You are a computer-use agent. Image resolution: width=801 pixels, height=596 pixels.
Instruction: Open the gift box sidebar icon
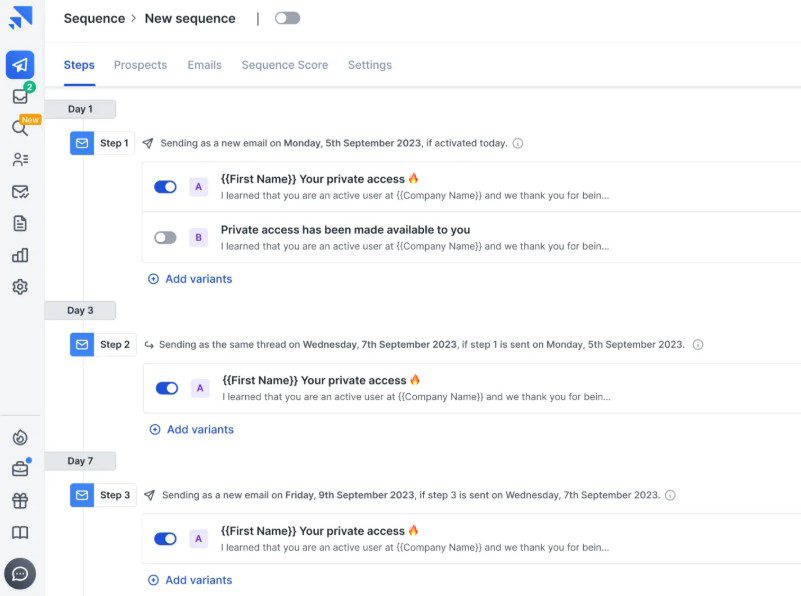pos(20,501)
